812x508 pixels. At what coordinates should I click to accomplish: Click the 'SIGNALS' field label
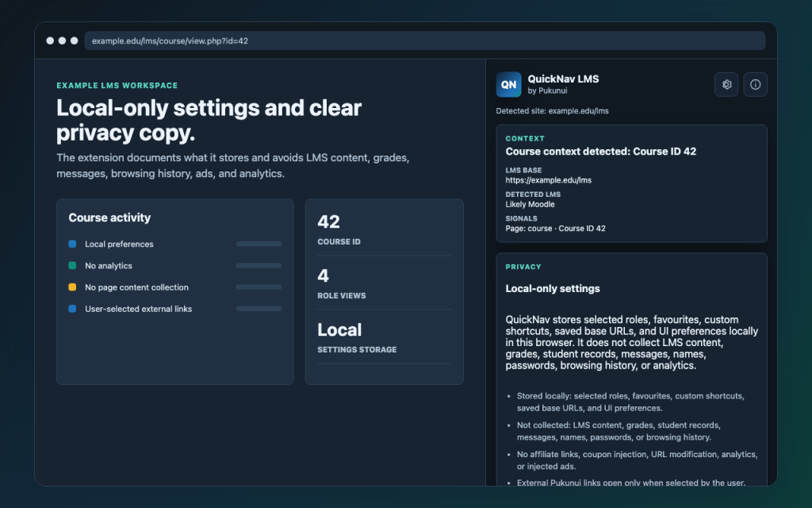pos(522,219)
